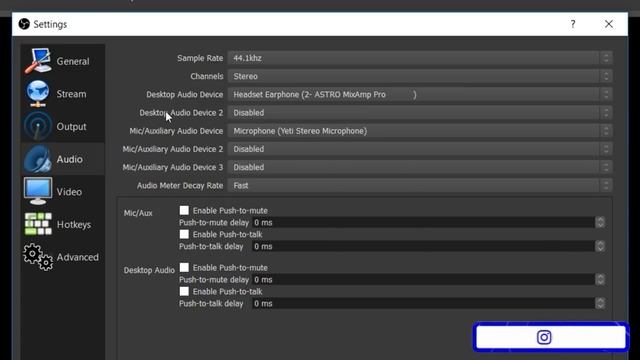
Task: Switch to the General tab label
Action: (x=73, y=61)
